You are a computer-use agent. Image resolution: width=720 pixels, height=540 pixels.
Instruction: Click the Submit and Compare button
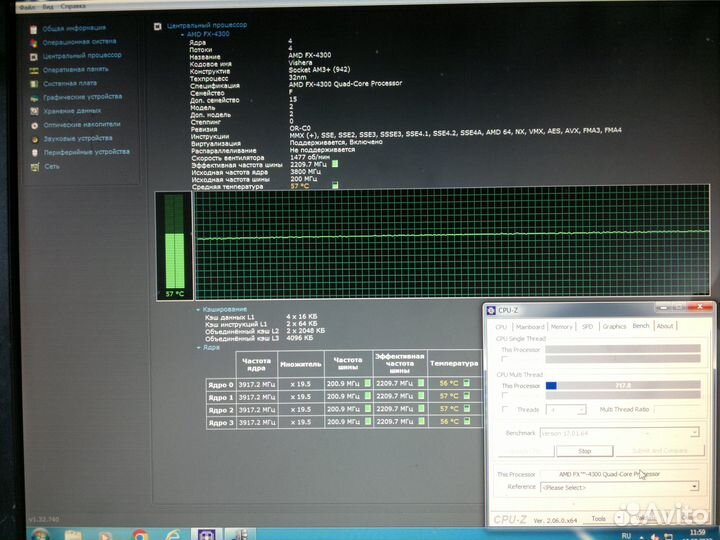tap(660, 451)
